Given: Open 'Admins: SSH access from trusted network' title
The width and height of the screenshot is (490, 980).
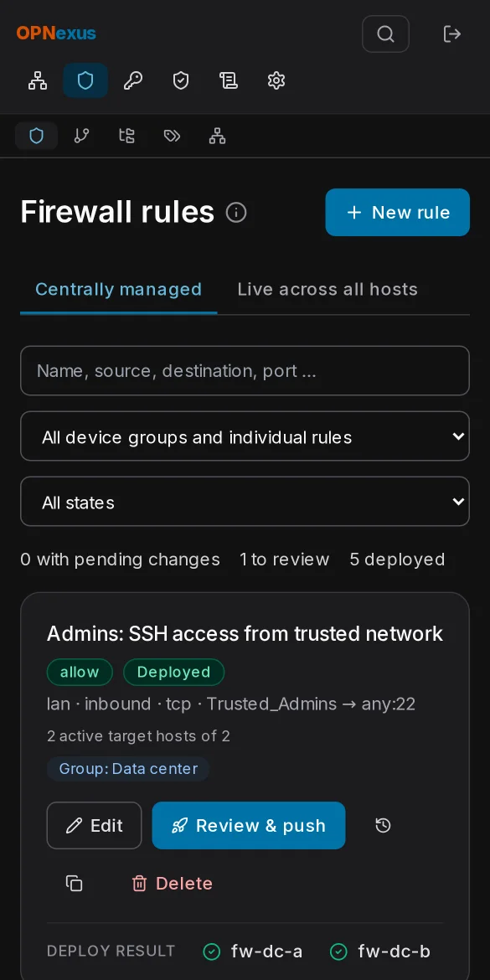Looking at the screenshot, I should pos(245,634).
